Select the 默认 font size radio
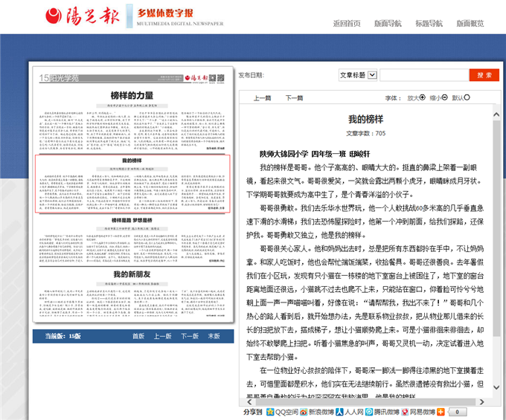This screenshot has height=420, width=506. [x=467, y=97]
